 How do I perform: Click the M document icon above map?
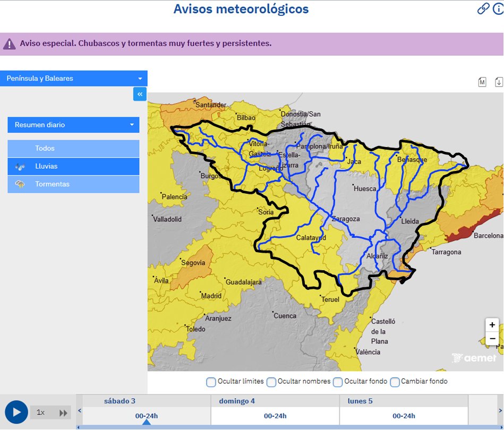click(482, 82)
